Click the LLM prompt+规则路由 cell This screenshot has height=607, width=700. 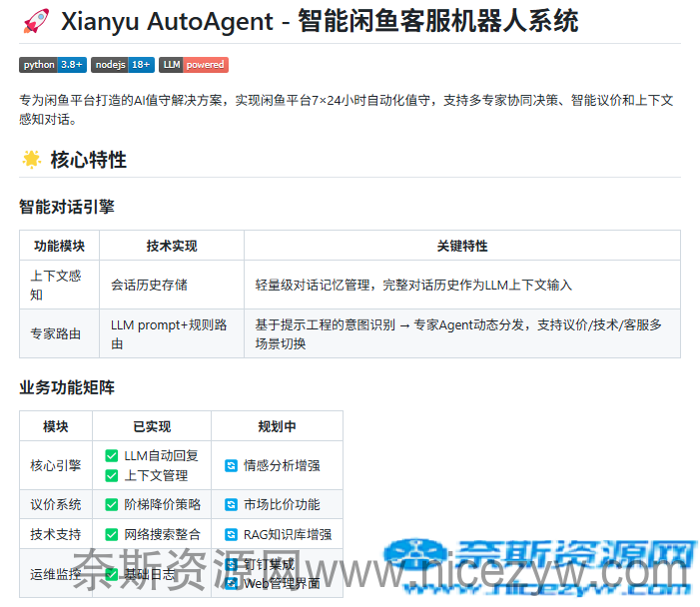tap(172, 333)
